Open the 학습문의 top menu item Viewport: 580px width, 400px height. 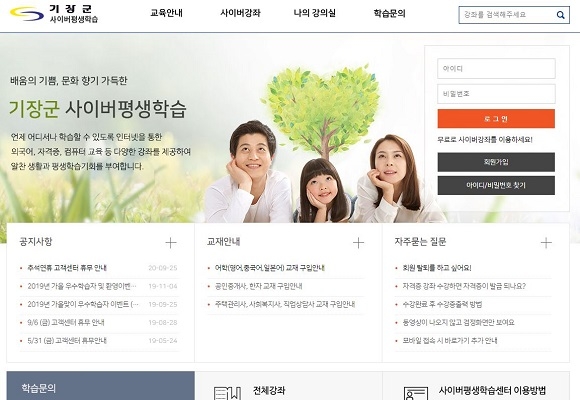[x=390, y=13]
